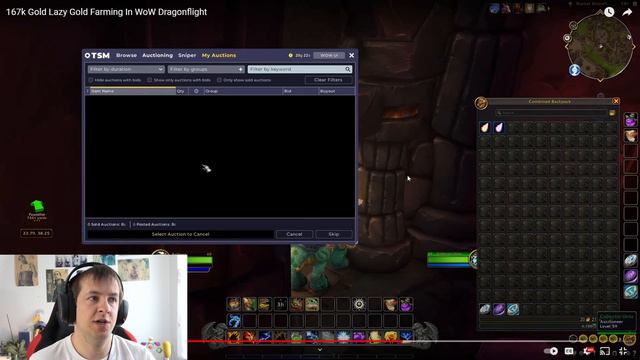The height and width of the screenshot is (360, 640).
Task: Close the Combined Backpack window
Action: point(616,101)
